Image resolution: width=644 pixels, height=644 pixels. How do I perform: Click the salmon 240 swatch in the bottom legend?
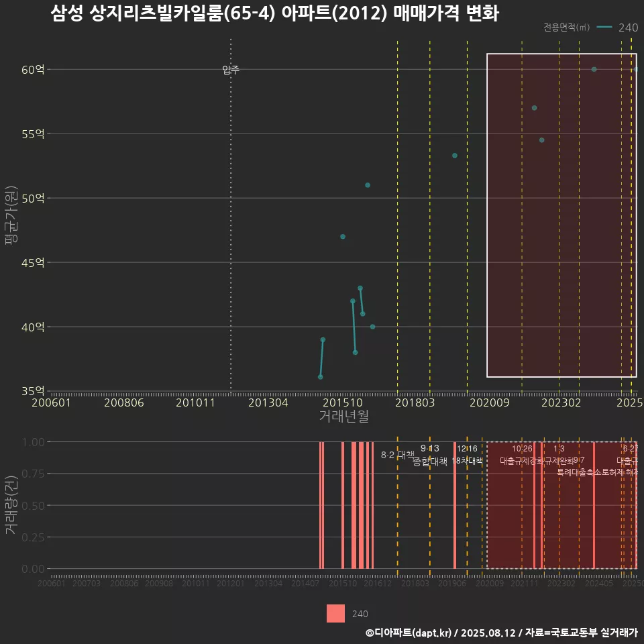335,613
